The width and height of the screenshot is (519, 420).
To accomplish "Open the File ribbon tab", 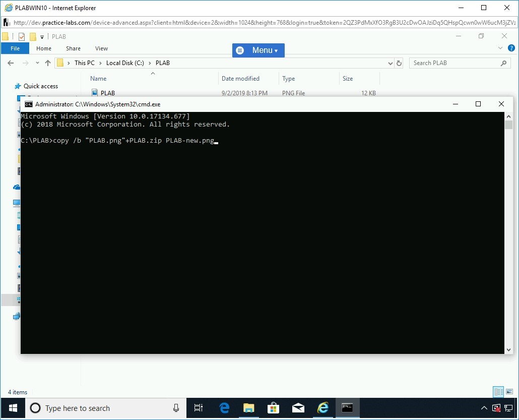I will [15, 48].
